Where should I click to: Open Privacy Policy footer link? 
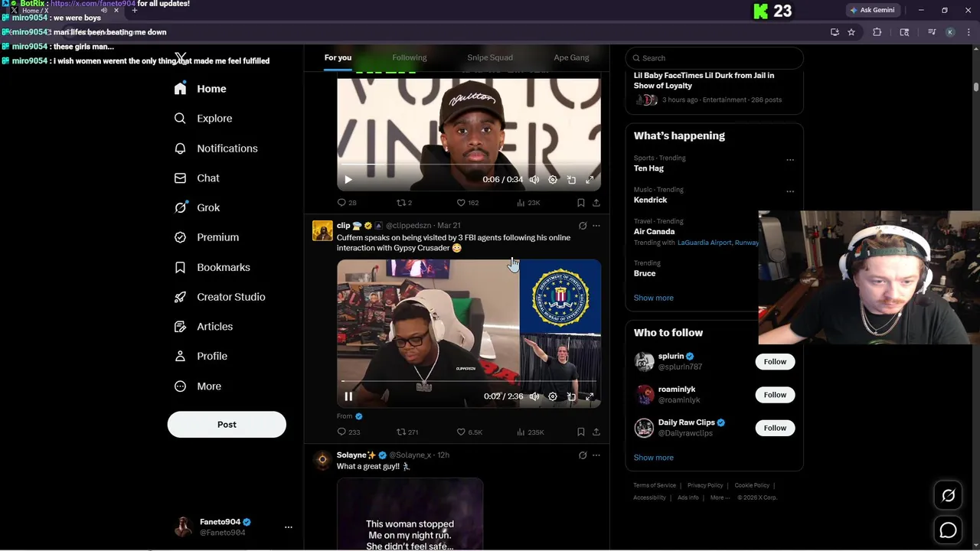coord(705,485)
